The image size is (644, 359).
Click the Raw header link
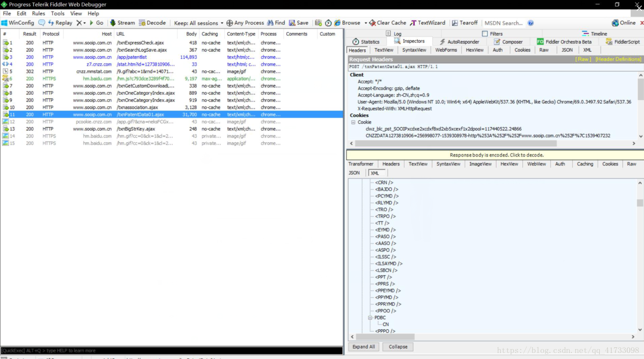click(583, 59)
